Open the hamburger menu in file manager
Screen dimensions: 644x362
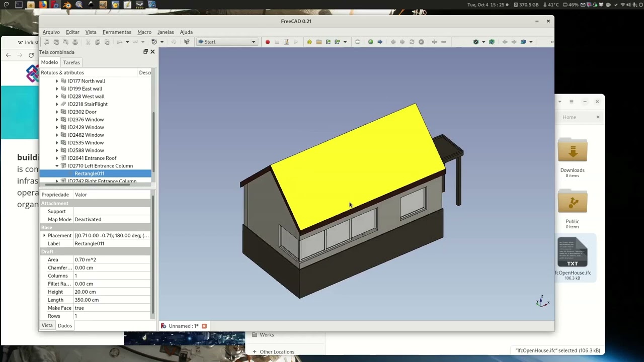(x=571, y=102)
